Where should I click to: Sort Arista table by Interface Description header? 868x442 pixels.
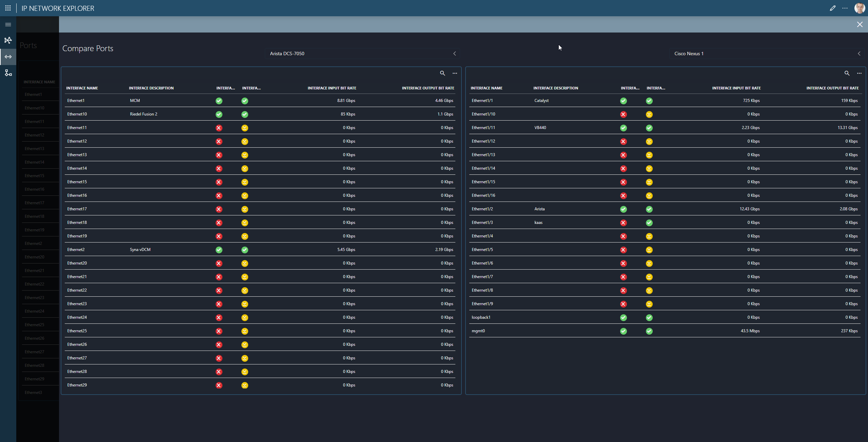tap(151, 88)
